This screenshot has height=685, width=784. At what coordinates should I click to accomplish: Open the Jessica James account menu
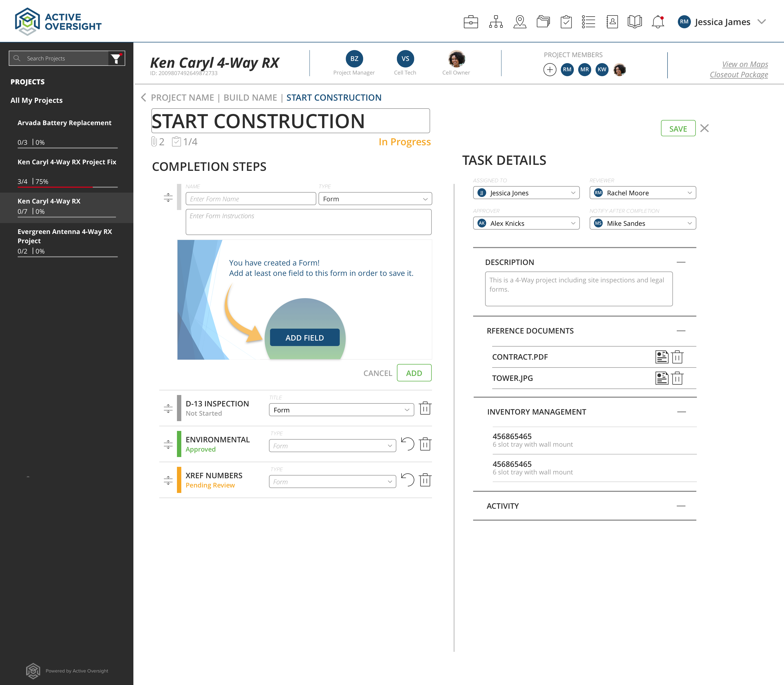[x=723, y=22]
